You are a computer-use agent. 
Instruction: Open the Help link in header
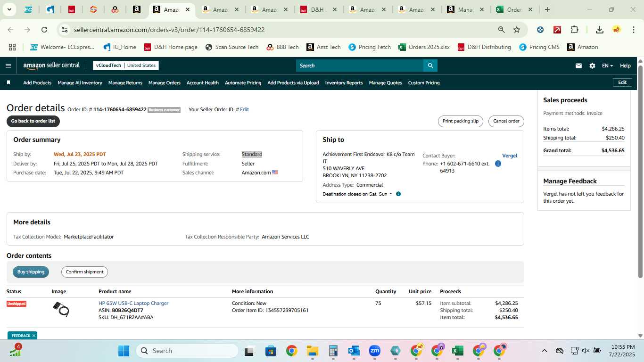coord(625,66)
